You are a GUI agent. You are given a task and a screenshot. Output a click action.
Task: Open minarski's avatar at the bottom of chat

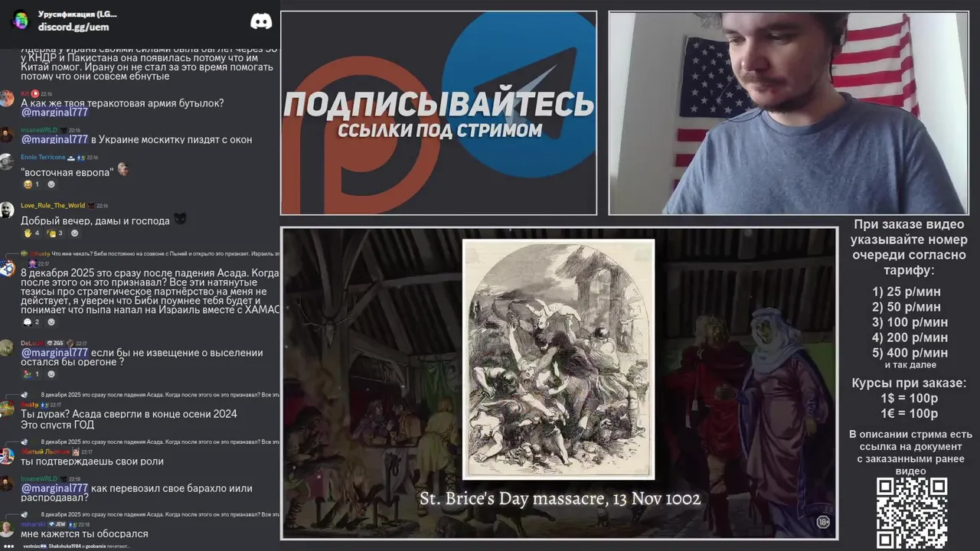pos(7,529)
